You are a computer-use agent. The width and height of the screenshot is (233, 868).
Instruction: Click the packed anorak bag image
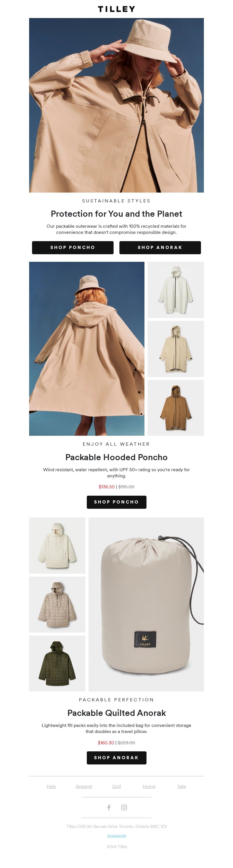click(x=146, y=604)
